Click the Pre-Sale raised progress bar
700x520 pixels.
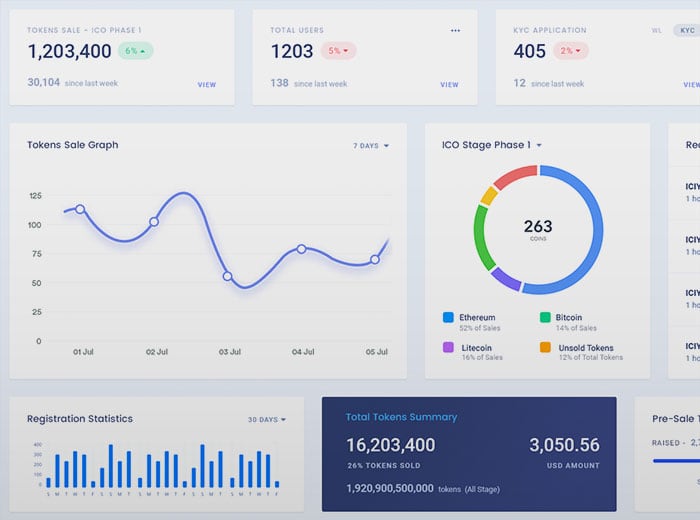[676, 461]
